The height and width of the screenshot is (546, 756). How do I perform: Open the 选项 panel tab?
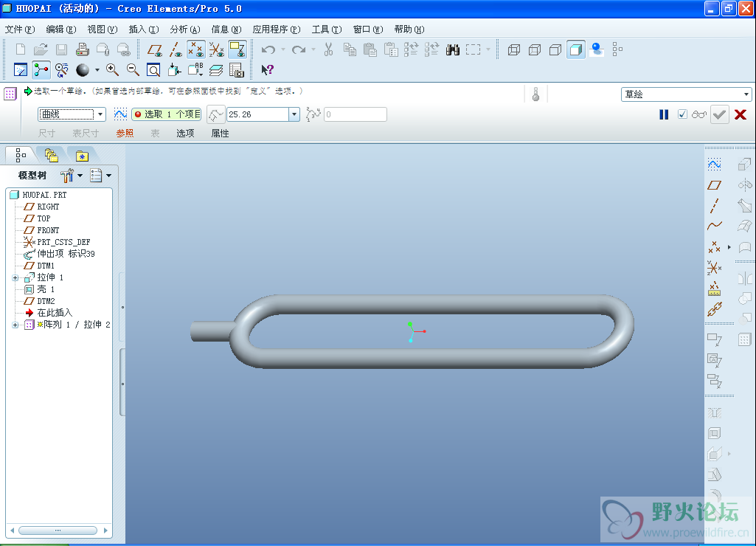pyautogui.click(x=185, y=133)
